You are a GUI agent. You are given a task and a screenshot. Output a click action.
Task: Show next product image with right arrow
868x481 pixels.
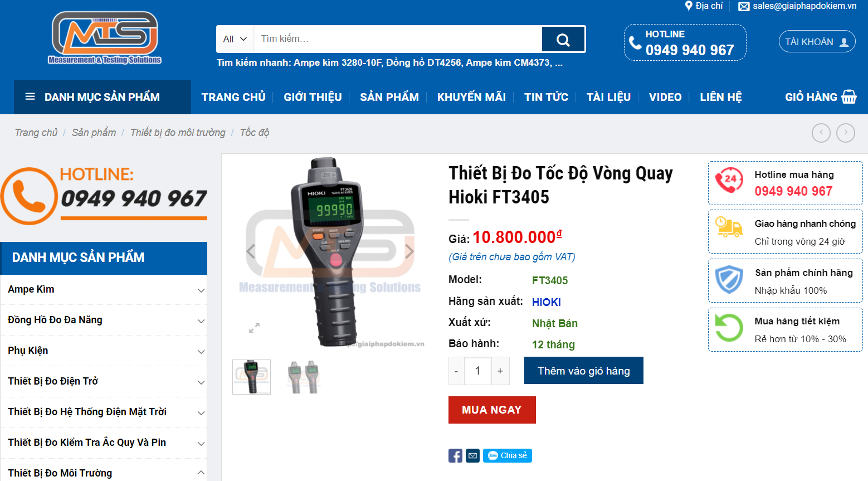(x=409, y=251)
